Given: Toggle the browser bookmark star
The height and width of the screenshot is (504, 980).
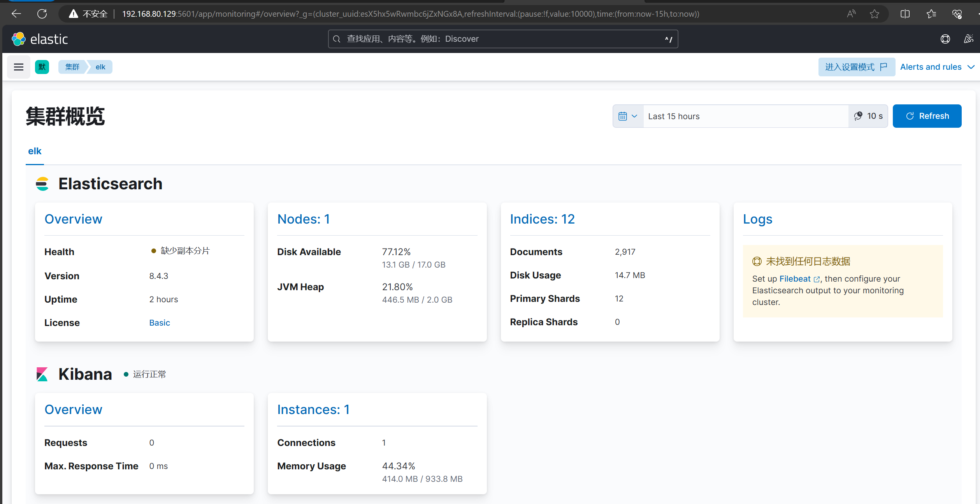Looking at the screenshot, I should [875, 14].
